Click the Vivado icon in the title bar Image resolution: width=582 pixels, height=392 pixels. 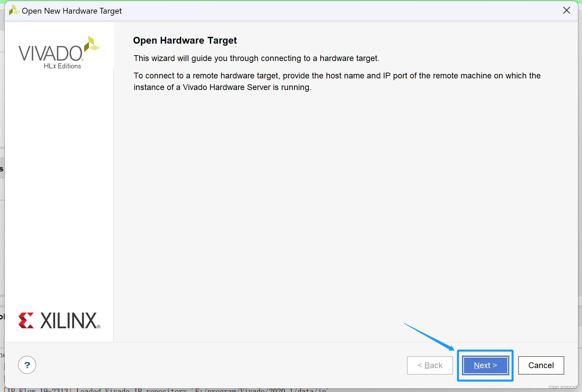[14, 11]
